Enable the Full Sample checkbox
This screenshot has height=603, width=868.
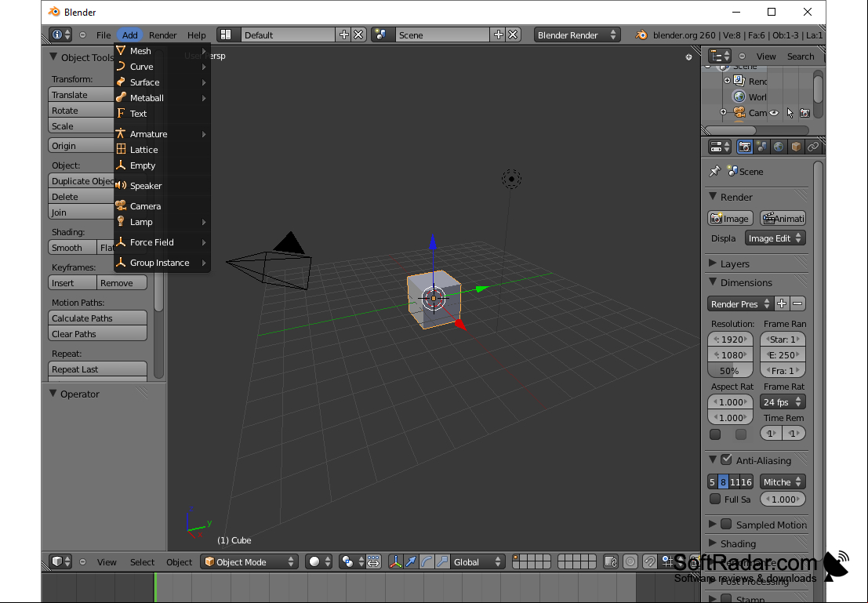pos(715,499)
